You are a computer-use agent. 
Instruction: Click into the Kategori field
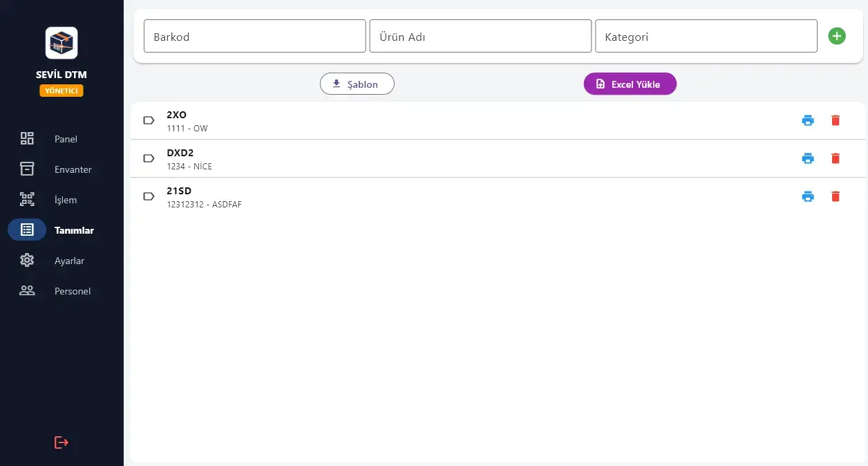pyautogui.click(x=706, y=37)
